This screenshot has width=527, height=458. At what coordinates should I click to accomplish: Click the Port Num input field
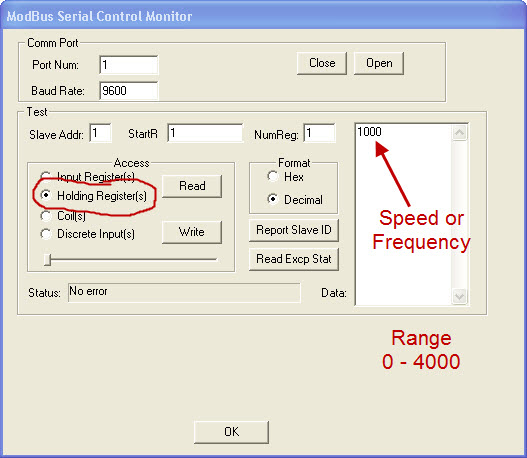(x=129, y=65)
